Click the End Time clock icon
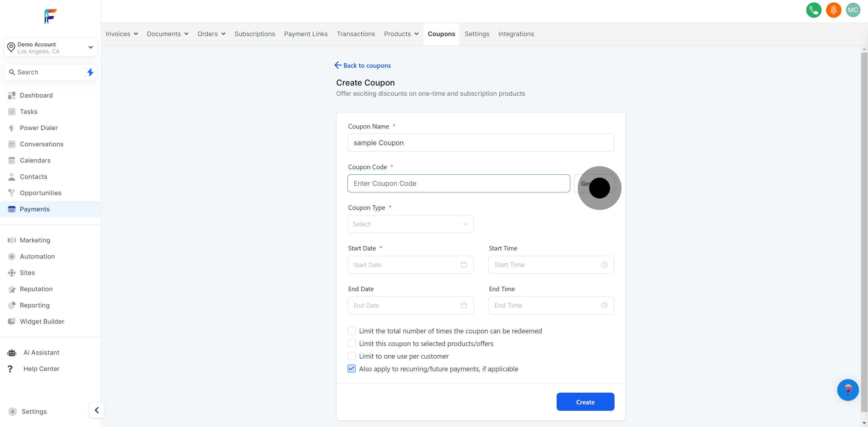The image size is (868, 427). click(x=604, y=305)
